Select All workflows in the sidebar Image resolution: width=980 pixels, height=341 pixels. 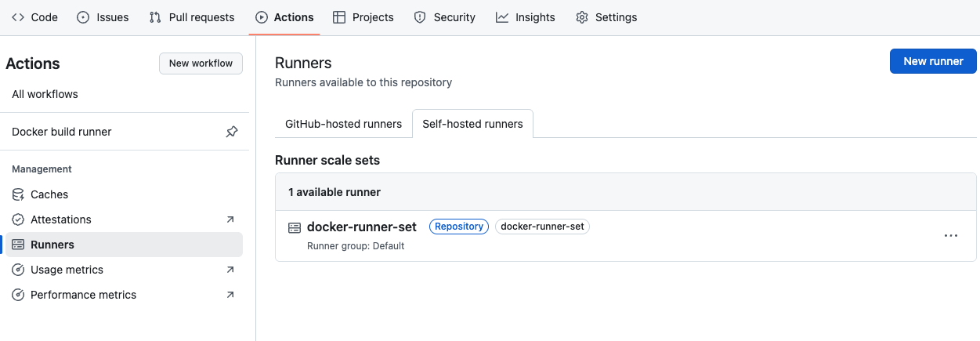pyautogui.click(x=45, y=94)
